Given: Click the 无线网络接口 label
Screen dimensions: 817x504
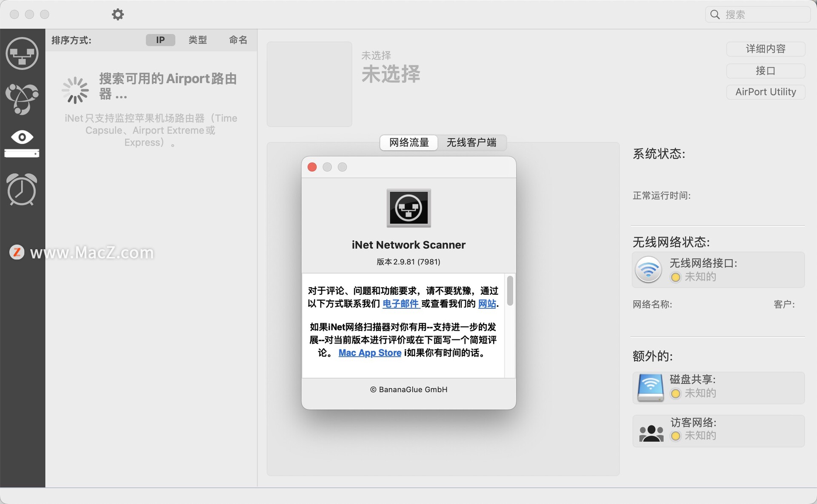Looking at the screenshot, I should [703, 263].
